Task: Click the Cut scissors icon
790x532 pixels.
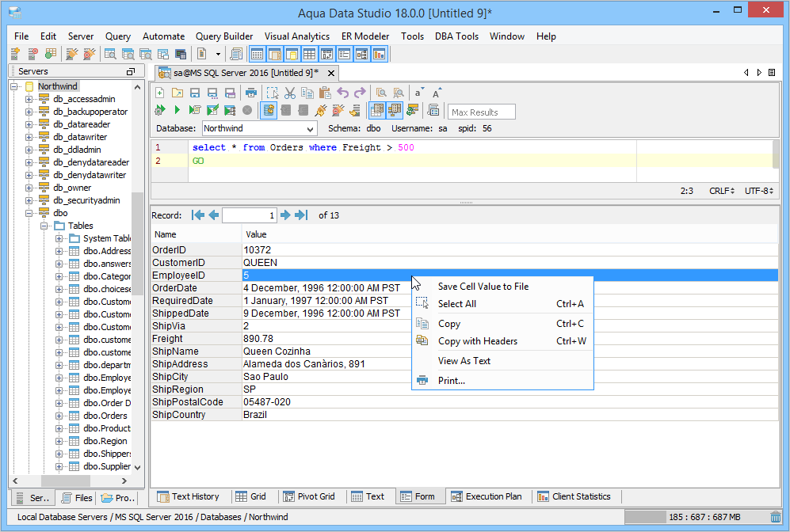Action: [x=290, y=93]
